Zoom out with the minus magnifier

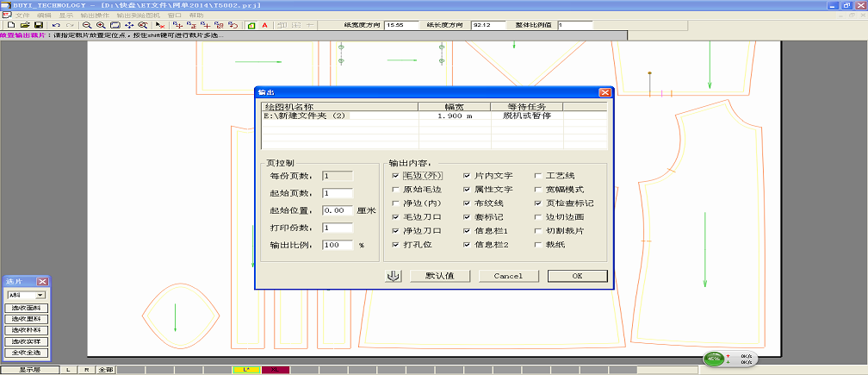pyautogui.click(x=87, y=26)
